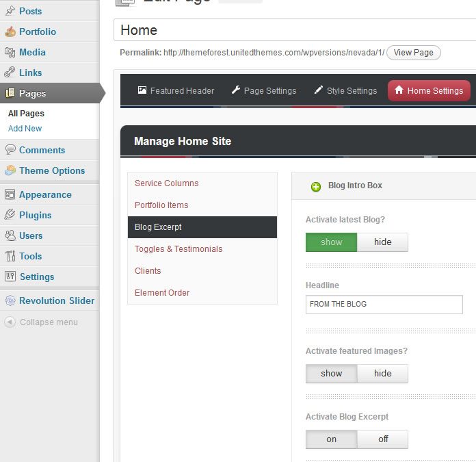
Task: Click the Headline text field
Action: [x=384, y=305]
